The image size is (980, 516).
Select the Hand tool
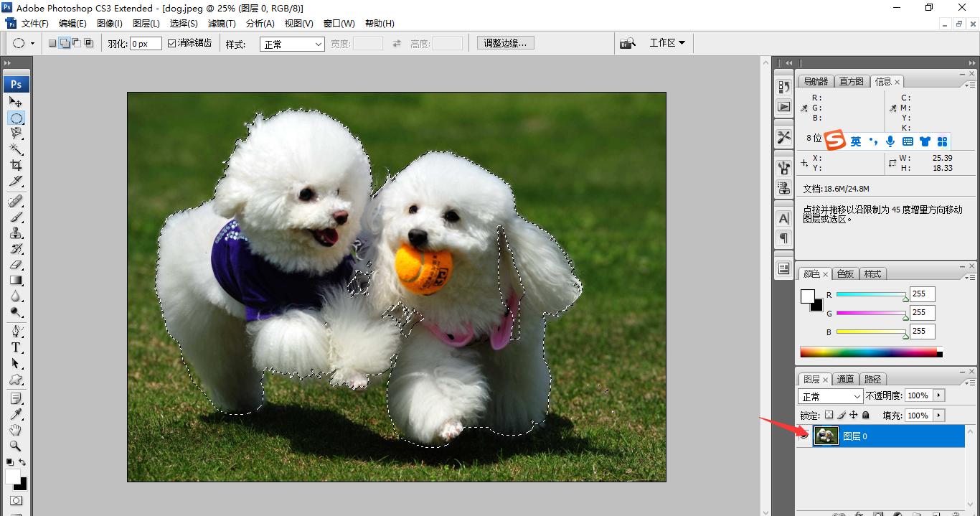(x=16, y=429)
